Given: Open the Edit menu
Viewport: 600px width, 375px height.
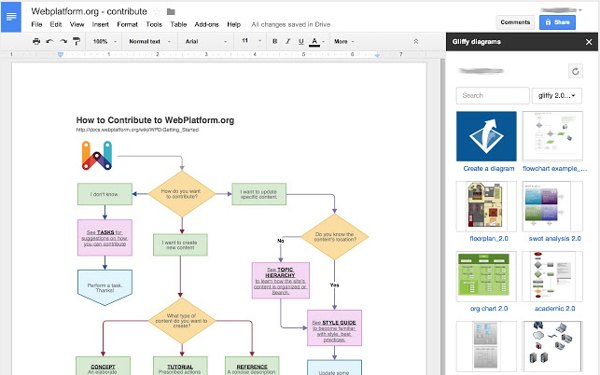Looking at the screenshot, I should [x=55, y=24].
